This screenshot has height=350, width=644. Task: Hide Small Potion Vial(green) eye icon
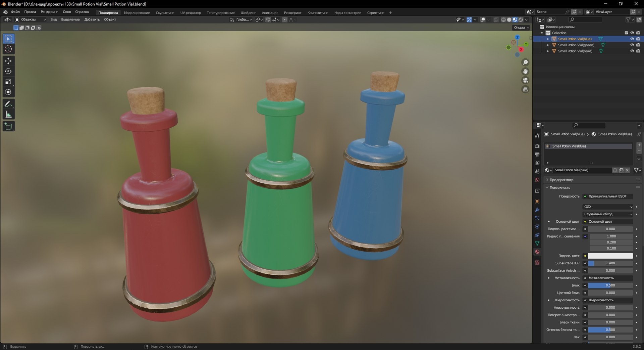pyautogui.click(x=632, y=45)
